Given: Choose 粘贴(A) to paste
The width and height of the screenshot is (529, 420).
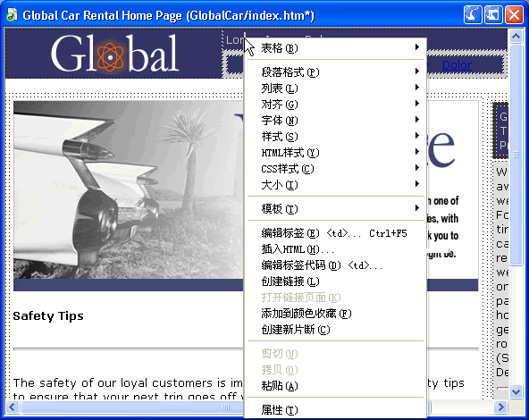Looking at the screenshot, I should pyautogui.click(x=335, y=385).
